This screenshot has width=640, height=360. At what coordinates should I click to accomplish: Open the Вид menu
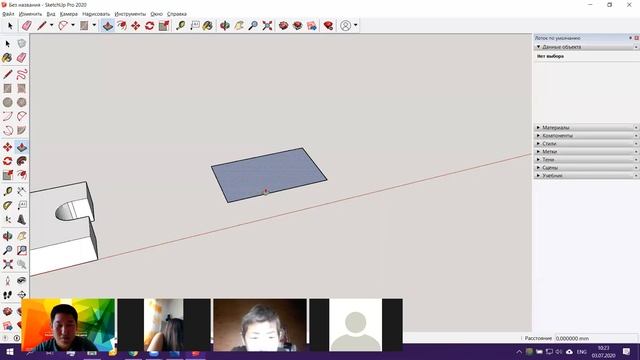[51, 14]
